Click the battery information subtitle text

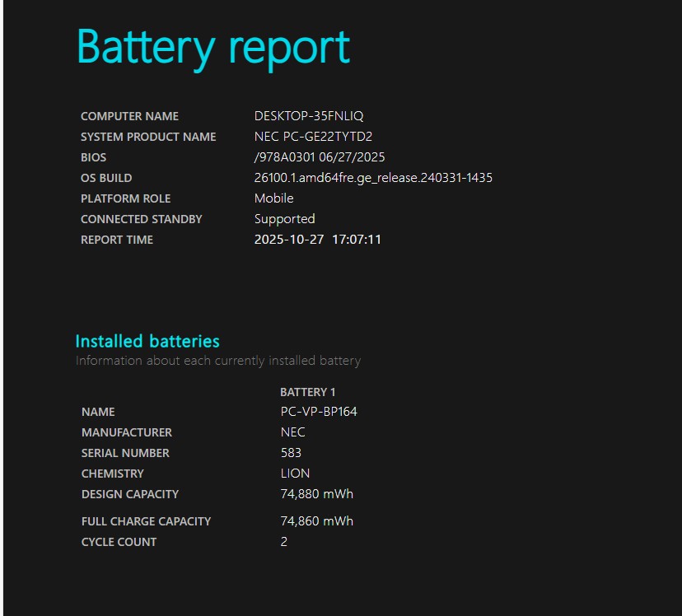click(217, 361)
